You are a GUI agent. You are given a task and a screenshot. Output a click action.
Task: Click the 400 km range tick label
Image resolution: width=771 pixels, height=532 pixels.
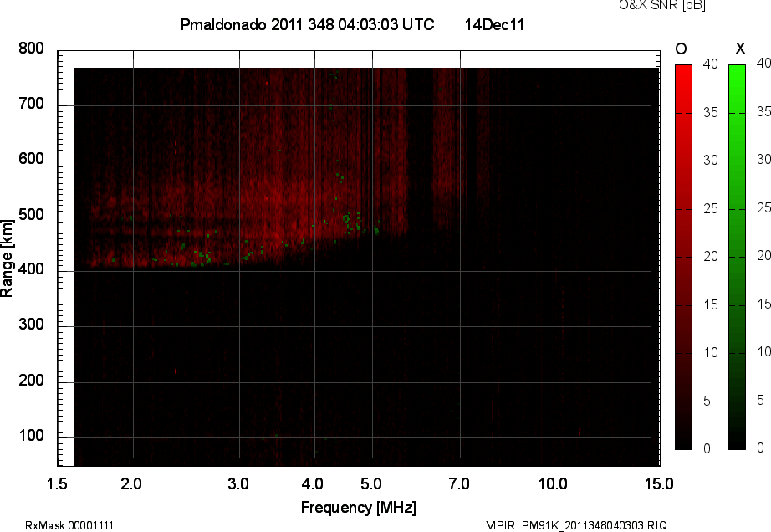[32, 270]
